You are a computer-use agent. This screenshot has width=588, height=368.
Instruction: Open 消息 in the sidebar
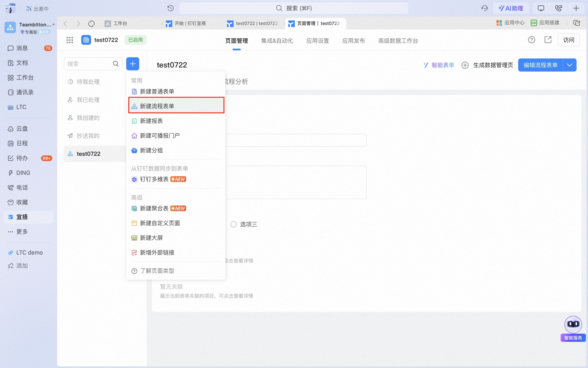29,48
